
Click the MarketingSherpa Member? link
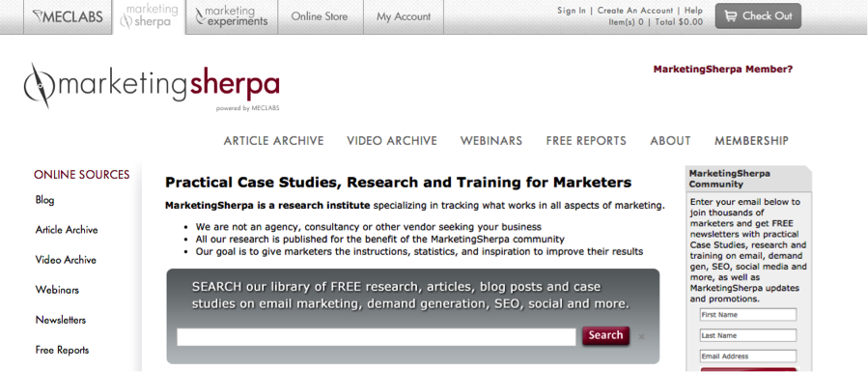[723, 70]
